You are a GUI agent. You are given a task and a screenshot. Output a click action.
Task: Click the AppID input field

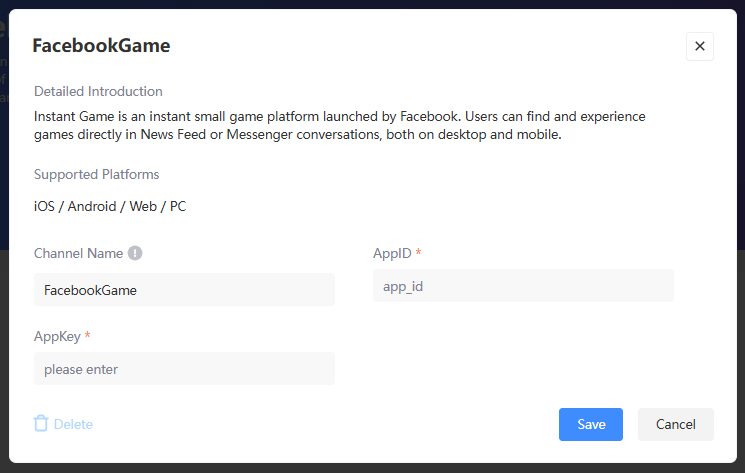tap(523, 286)
